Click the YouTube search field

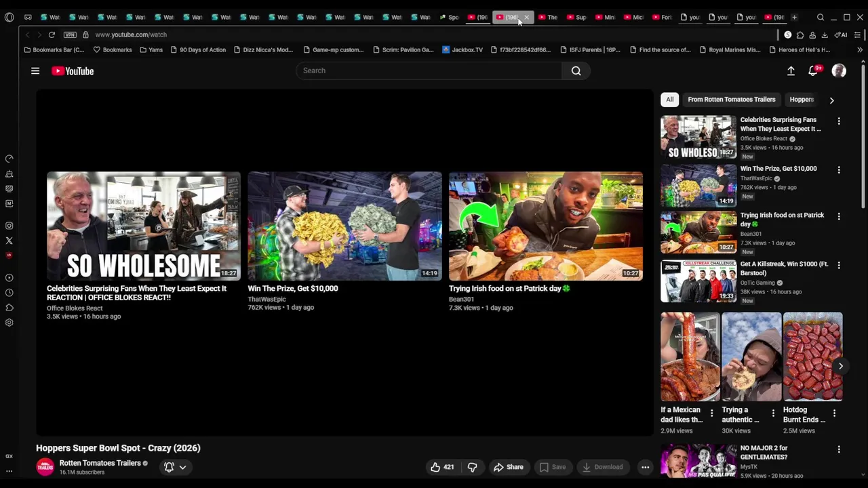[429, 70]
